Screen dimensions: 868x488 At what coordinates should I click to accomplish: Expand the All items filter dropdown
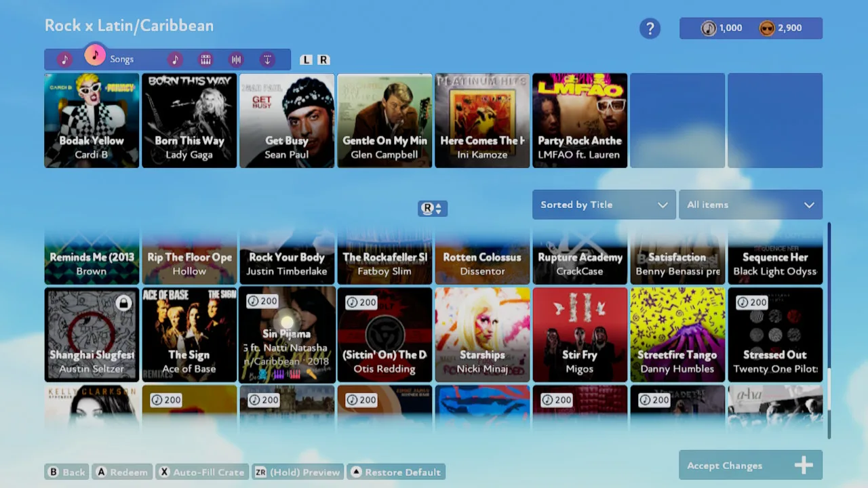pyautogui.click(x=750, y=205)
